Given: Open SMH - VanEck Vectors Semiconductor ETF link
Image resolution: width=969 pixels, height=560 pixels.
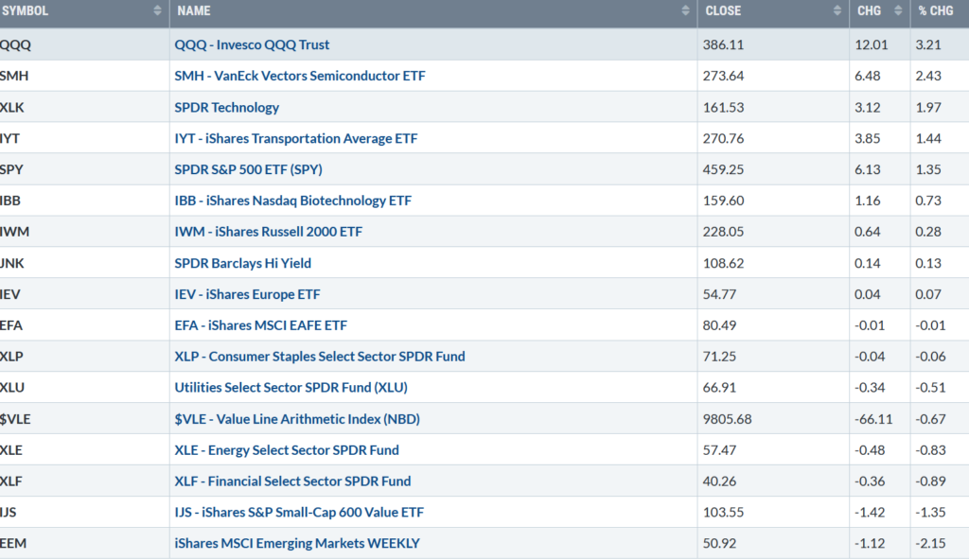Looking at the screenshot, I should pos(300,76).
